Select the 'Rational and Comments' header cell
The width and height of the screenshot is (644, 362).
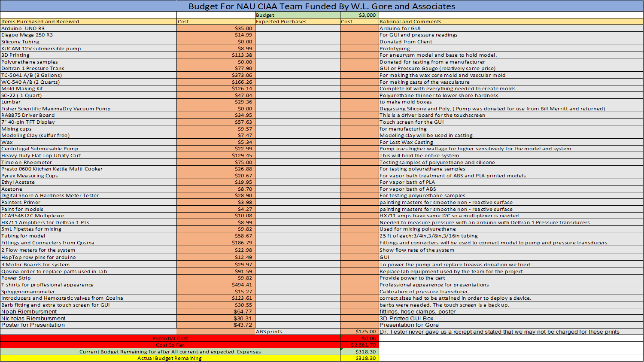click(511, 21)
